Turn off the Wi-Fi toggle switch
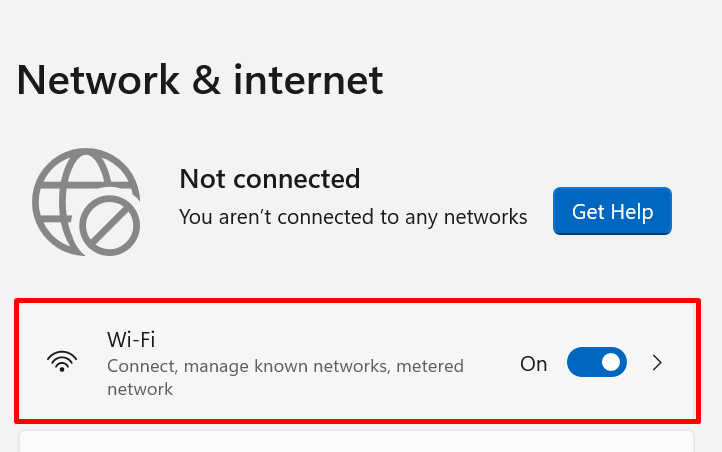The image size is (722, 452). pos(596,363)
